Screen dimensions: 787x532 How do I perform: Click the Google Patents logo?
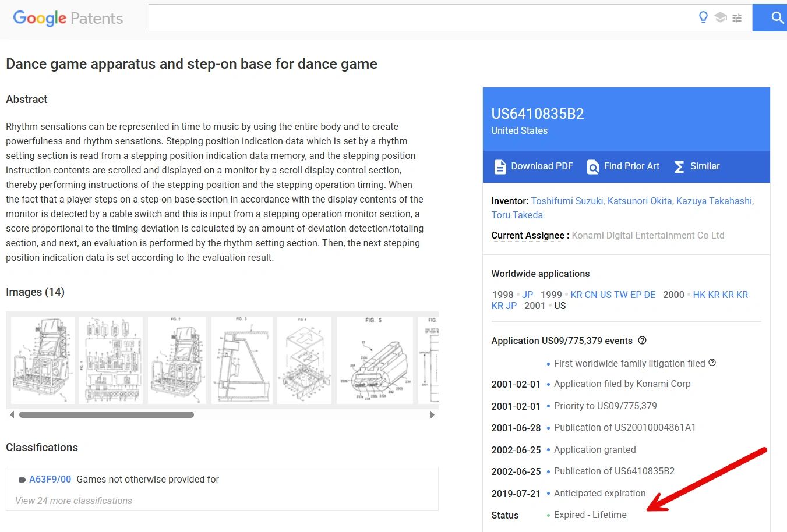click(68, 18)
